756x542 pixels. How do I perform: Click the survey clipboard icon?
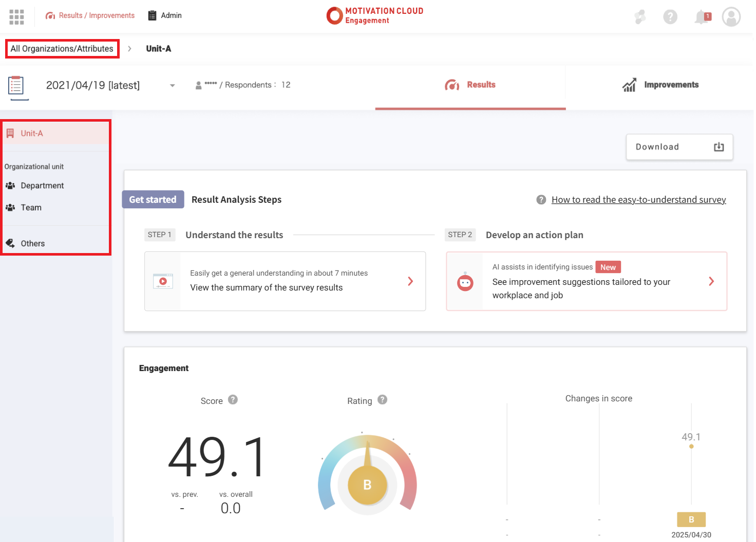(16, 86)
